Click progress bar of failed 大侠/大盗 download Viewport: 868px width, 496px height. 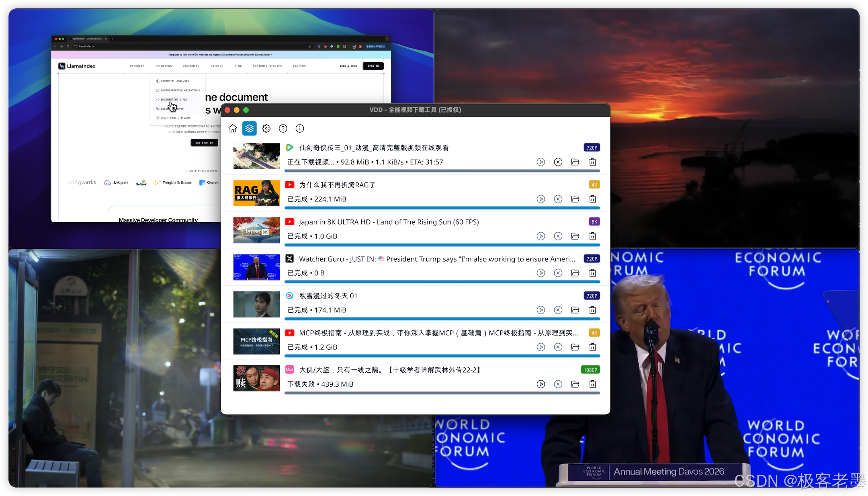click(442, 393)
